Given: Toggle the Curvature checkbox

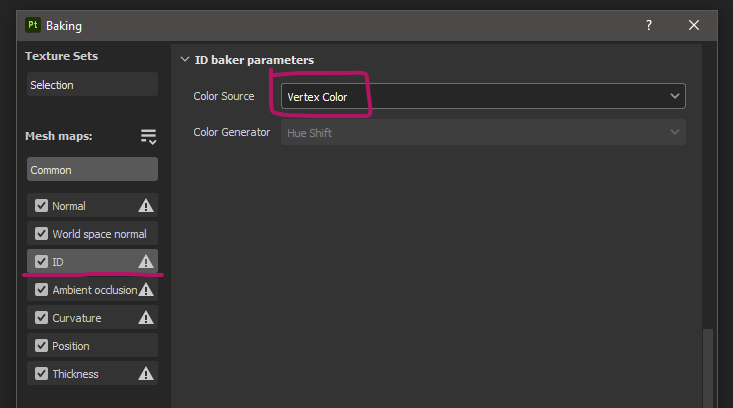Looking at the screenshot, I should (41, 318).
